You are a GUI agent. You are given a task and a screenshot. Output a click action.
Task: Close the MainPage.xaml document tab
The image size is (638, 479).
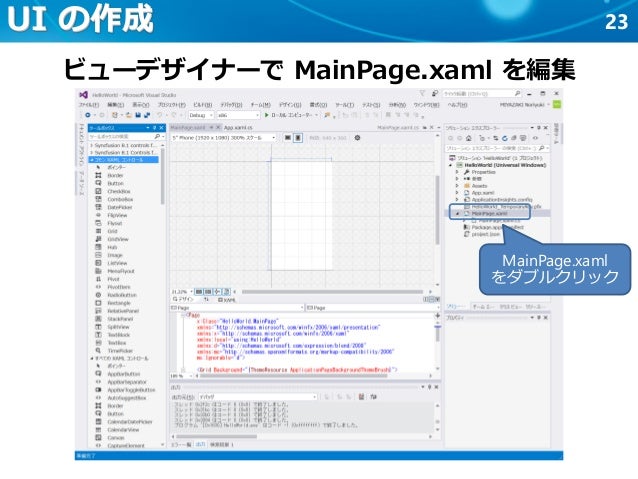click(x=217, y=127)
